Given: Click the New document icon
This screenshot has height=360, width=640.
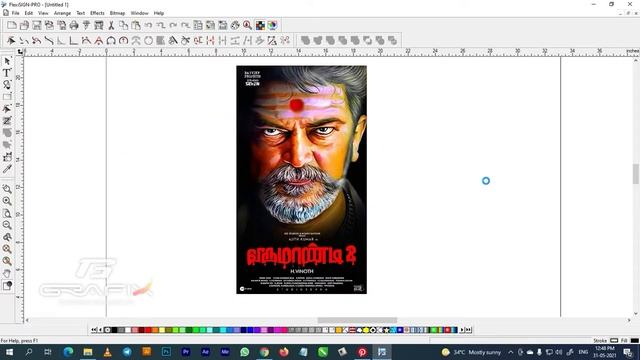Looking at the screenshot, I should pyautogui.click(x=12, y=25).
